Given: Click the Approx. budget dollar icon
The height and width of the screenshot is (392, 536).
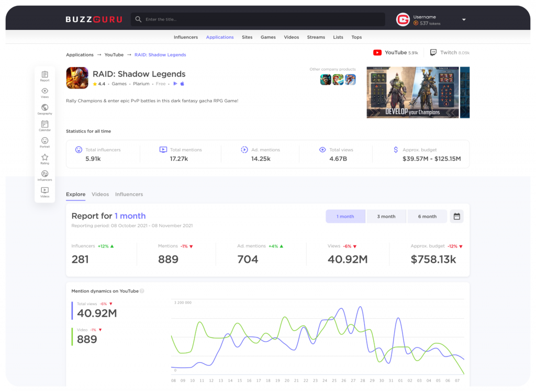Looking at the screenshot, I should point(396,150).
